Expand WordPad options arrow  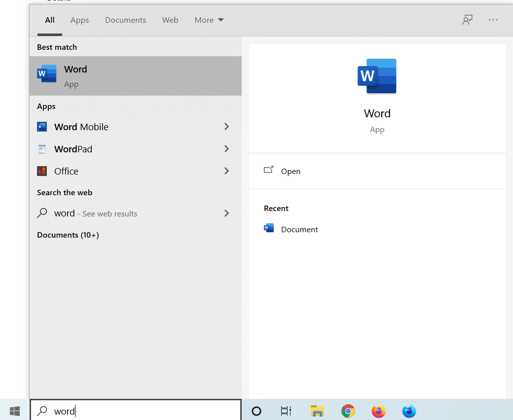(226, 149)
